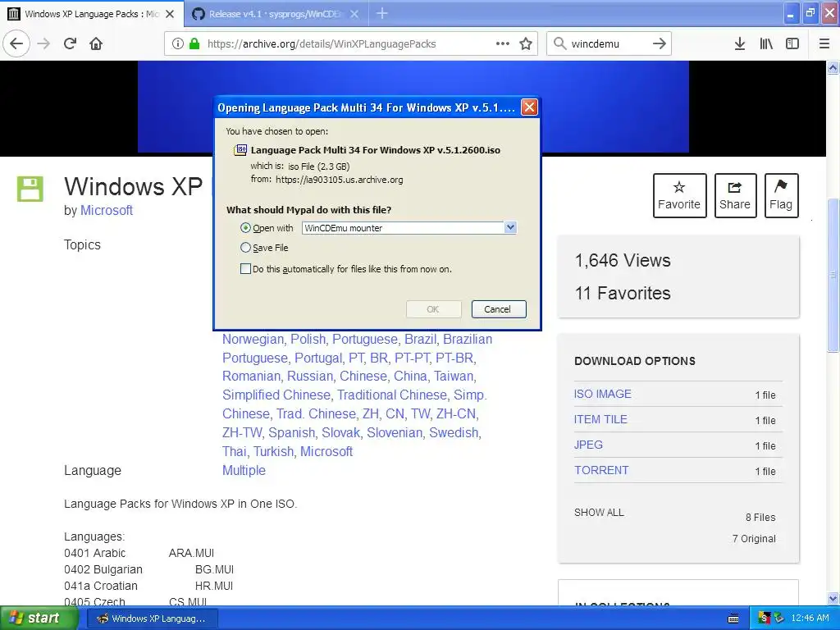Select the Open with radio button

[245, 228]
